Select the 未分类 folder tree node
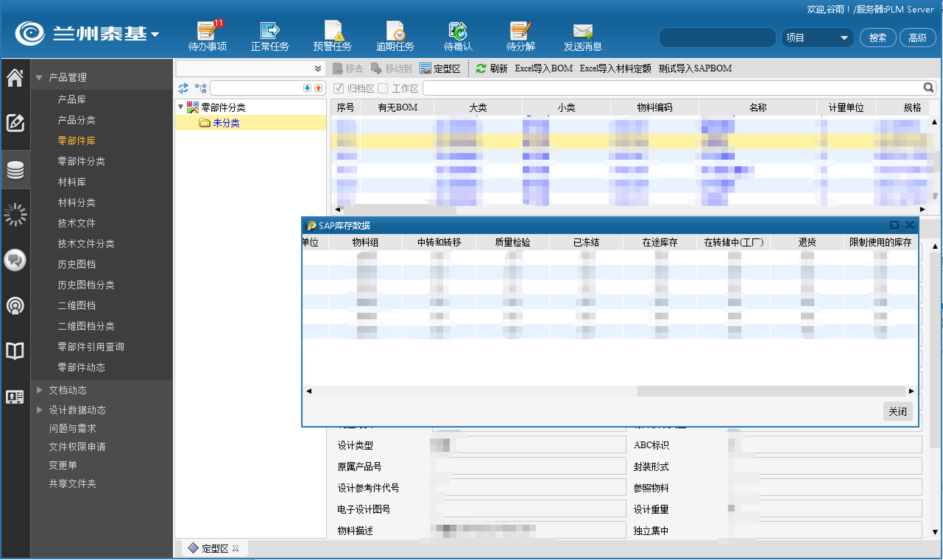The height and width of the screenshot is (560, 943). [226, 123]
